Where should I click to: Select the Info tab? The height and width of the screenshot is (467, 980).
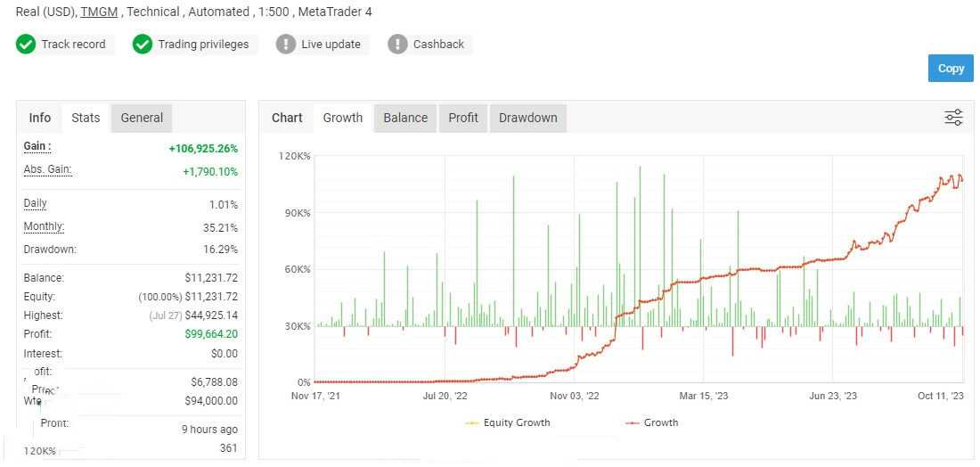coord(40,118)
